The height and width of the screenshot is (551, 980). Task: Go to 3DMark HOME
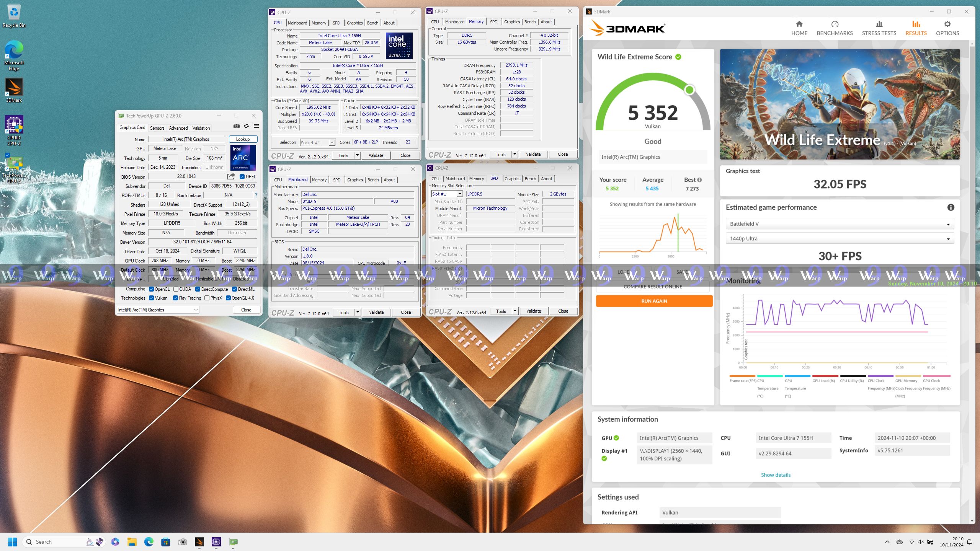(799, 28)
